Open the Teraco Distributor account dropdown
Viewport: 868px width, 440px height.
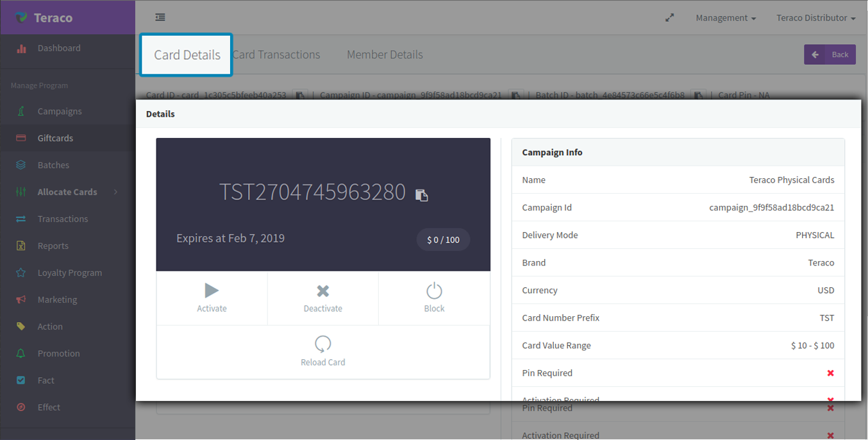[816, 18]
